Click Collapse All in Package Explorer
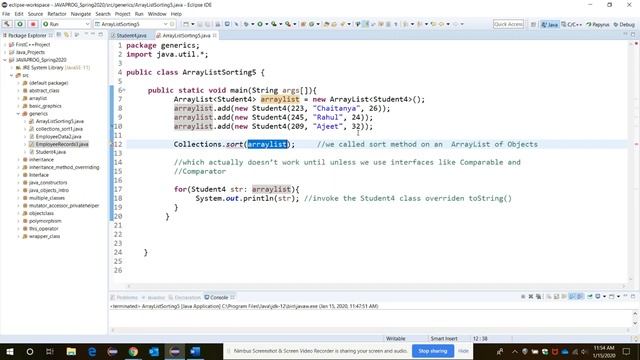 tap(59, 35)
